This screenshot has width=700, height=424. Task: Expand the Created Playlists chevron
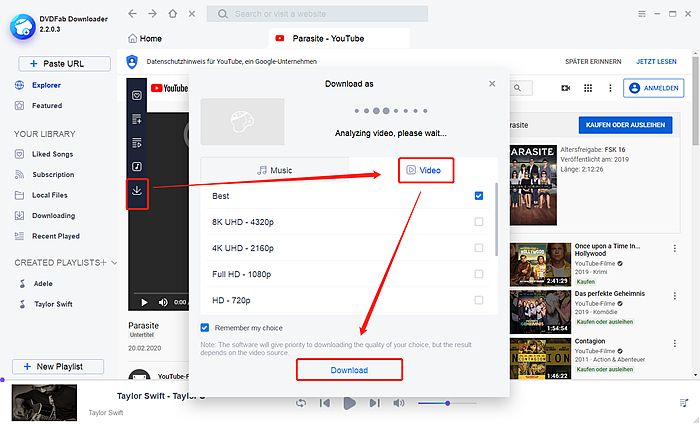tap(114, 263)
